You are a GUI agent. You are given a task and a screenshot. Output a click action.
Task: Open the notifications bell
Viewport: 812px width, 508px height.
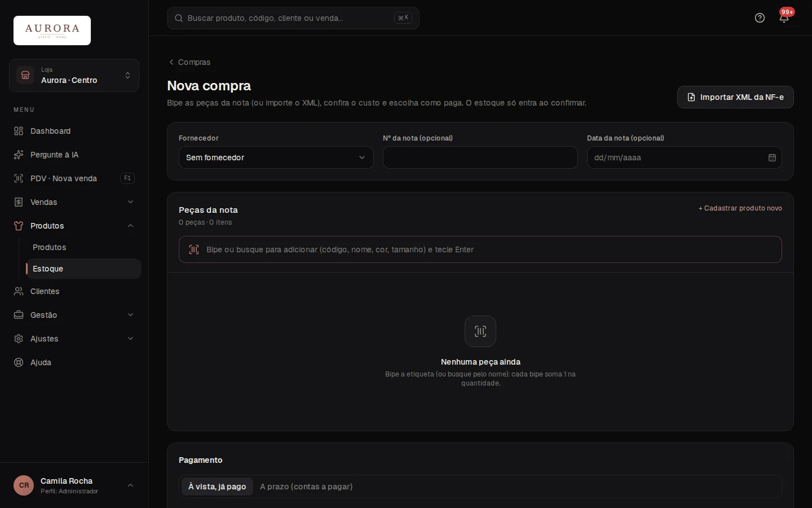tap(784, 18)
